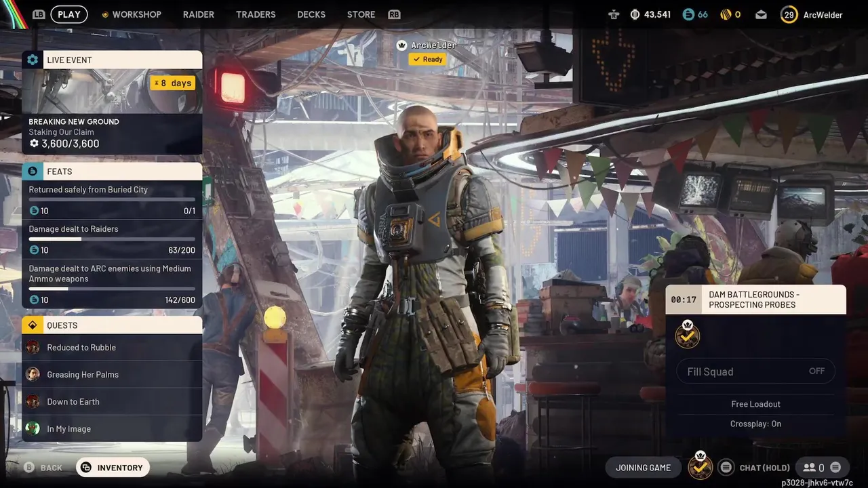Click the CHAT (HOLD) label

tap(765, 468)
